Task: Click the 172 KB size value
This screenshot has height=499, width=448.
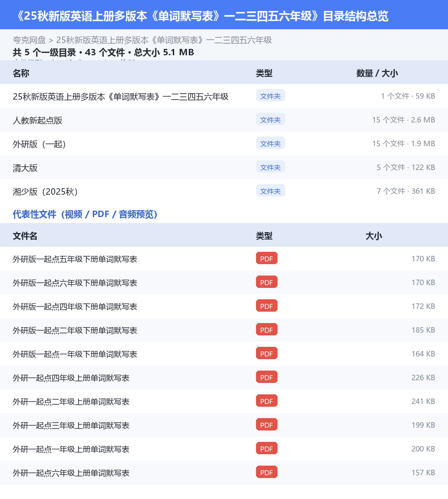Action: [x=423, y=307]
